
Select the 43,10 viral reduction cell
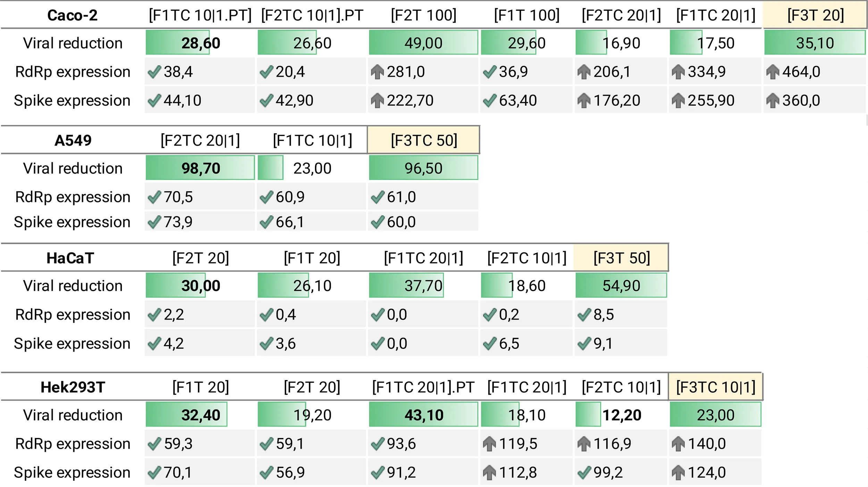click(423, 415)
